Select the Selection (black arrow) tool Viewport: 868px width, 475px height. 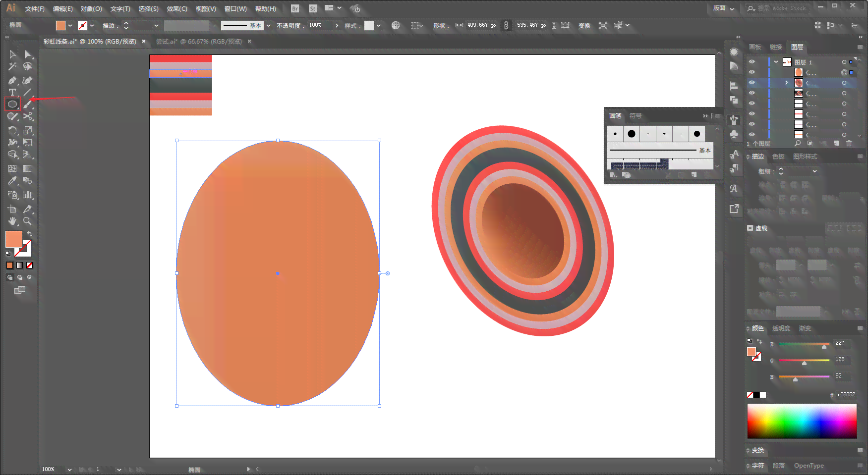pos(12,54)
